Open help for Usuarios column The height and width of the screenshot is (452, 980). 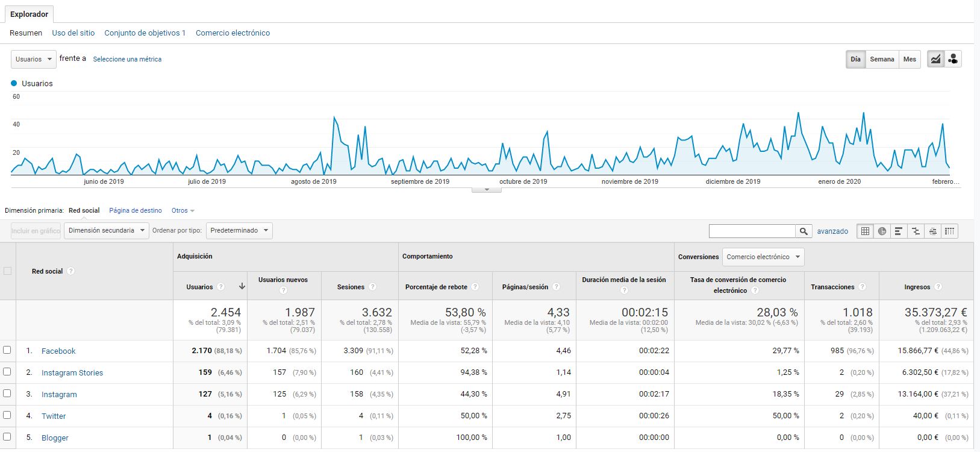click(221, 287)
